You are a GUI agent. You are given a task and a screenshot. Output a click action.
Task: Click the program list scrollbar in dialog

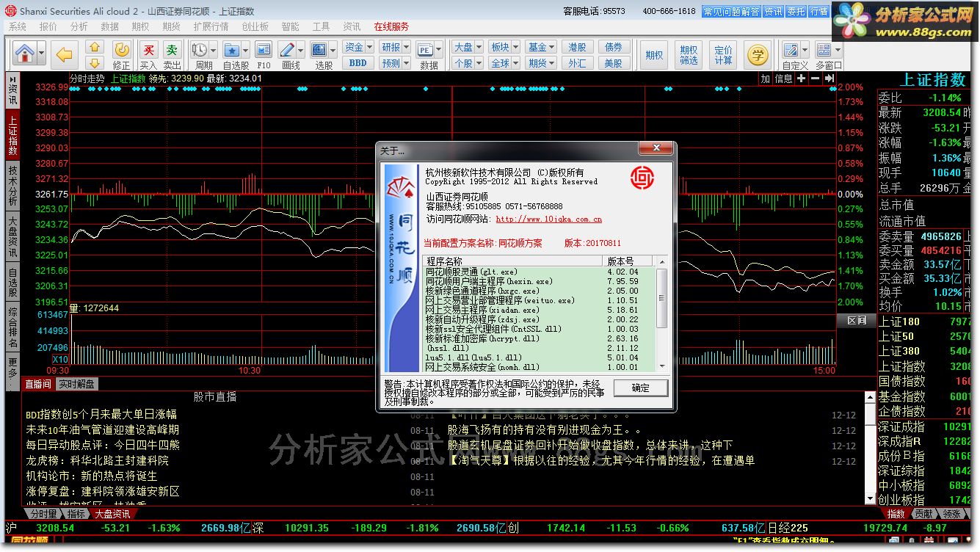(x=661, y=298)
